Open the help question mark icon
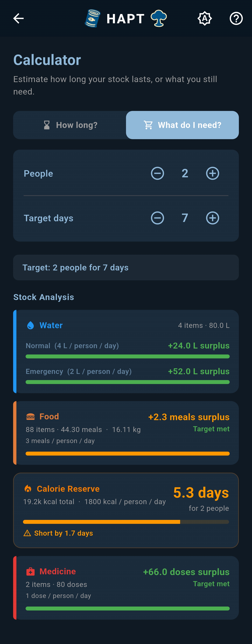The height and width of the screenshot is (644, 252). coord(236,18)
